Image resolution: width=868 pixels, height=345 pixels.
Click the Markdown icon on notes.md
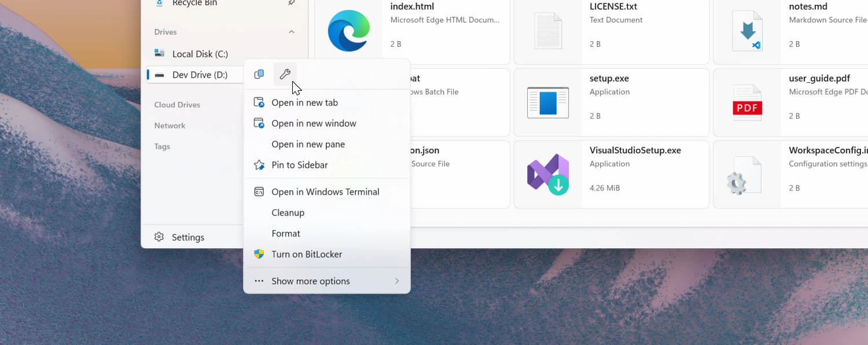[747, 31]
